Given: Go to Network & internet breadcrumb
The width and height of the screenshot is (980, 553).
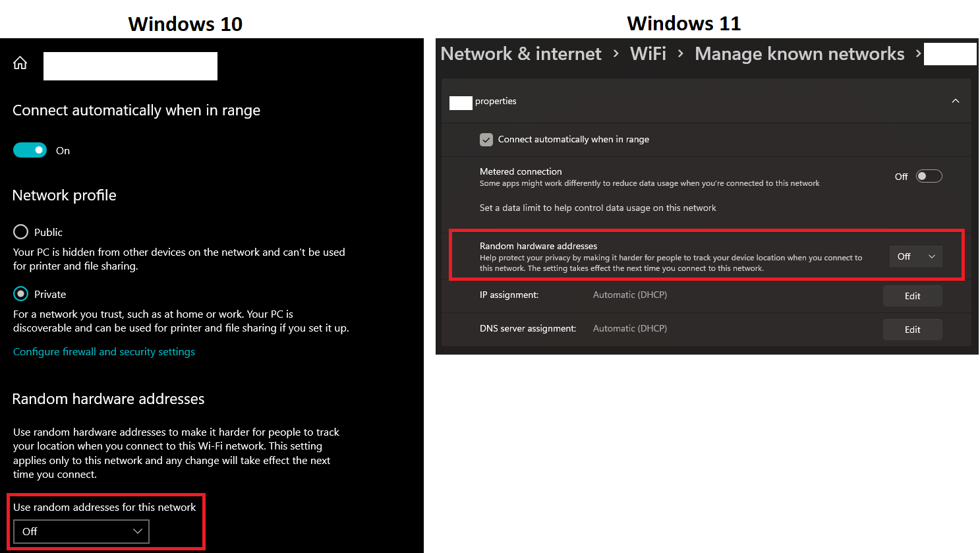Looking at the screenshot, I should coord(521,54).
